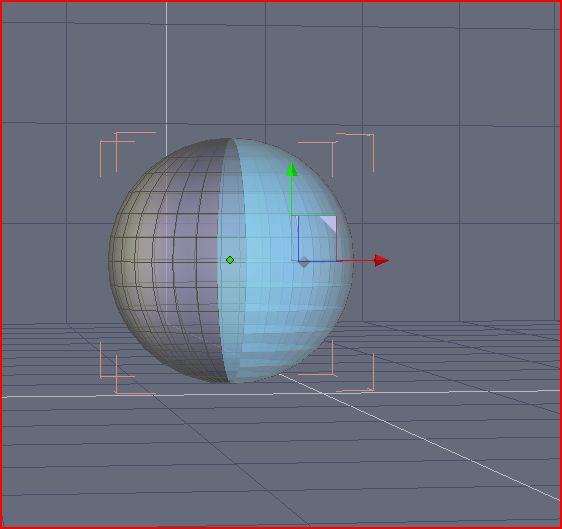Grab the red X-axis arrowhead on the gizmo

(x=382, y=261)
